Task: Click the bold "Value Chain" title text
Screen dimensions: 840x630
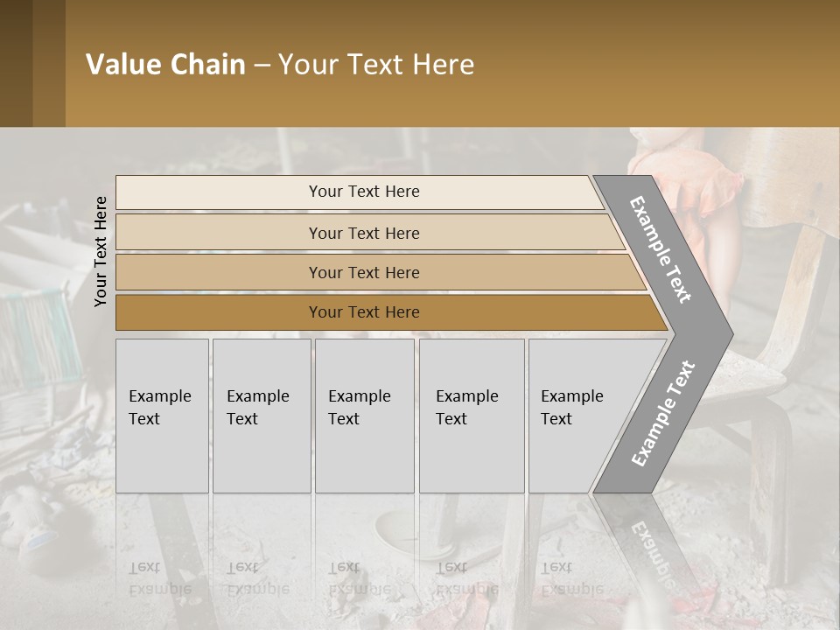Action: click(165, 65)
